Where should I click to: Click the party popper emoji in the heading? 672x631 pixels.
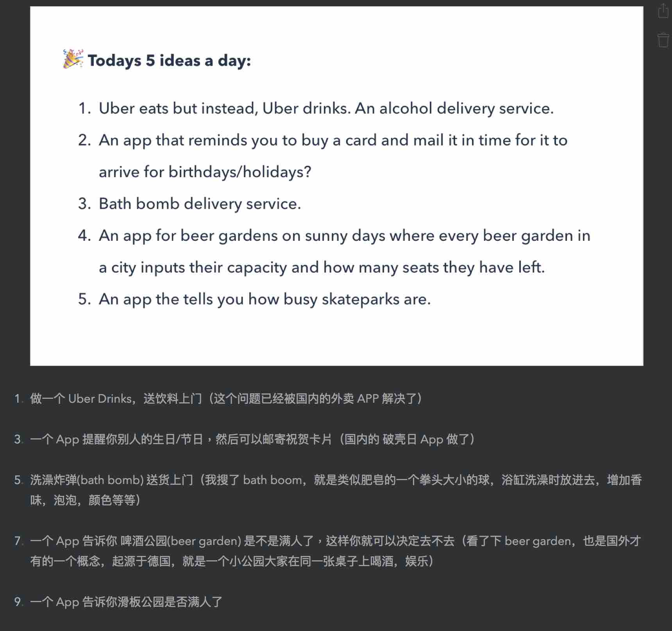73,59
